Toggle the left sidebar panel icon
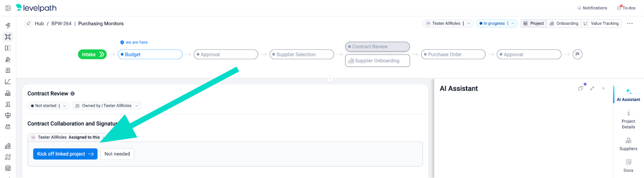This screenshot has width=644, height=178. point(8,8)
